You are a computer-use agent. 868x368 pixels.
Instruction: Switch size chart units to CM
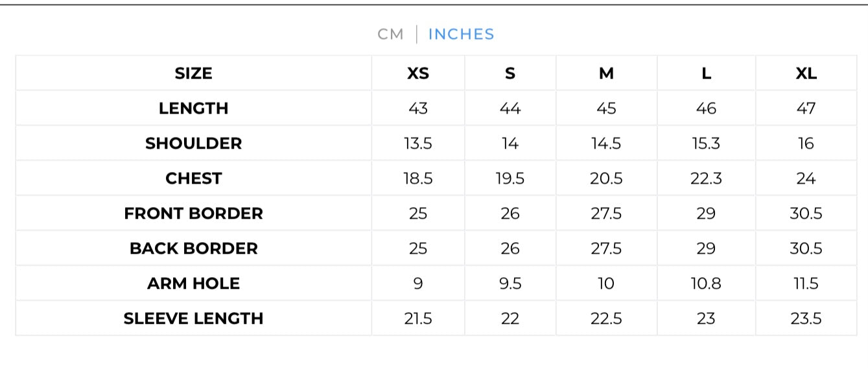click(x=390, y=34)
